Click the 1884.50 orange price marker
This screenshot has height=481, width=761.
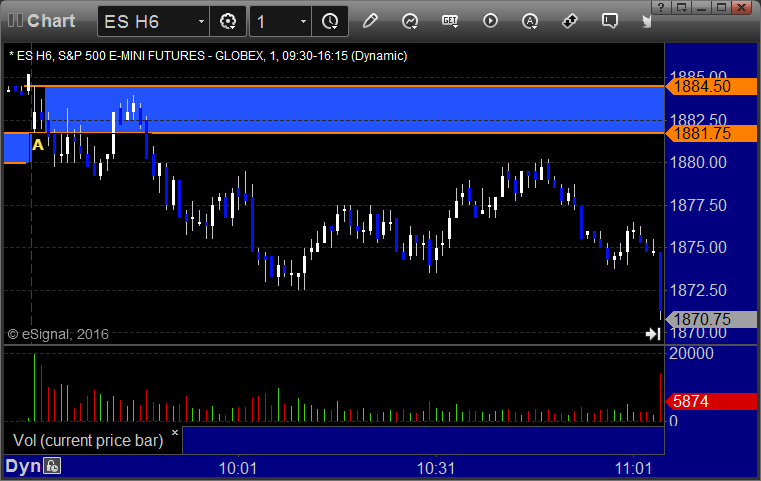point(711,86)
